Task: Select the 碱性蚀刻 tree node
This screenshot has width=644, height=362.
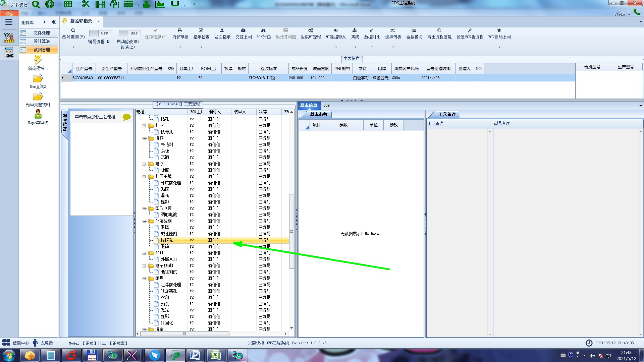Action: [x=169, y=234]
